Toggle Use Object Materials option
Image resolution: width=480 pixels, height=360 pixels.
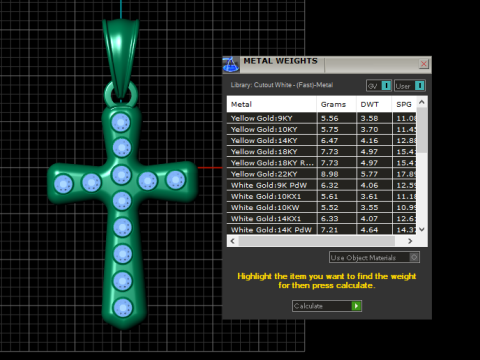374,257
